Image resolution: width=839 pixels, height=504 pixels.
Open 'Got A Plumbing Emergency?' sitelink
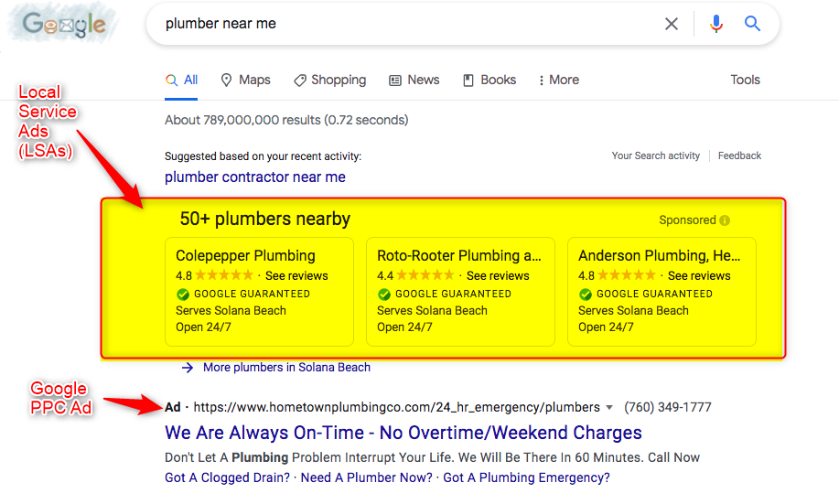[x=526, y=477]
